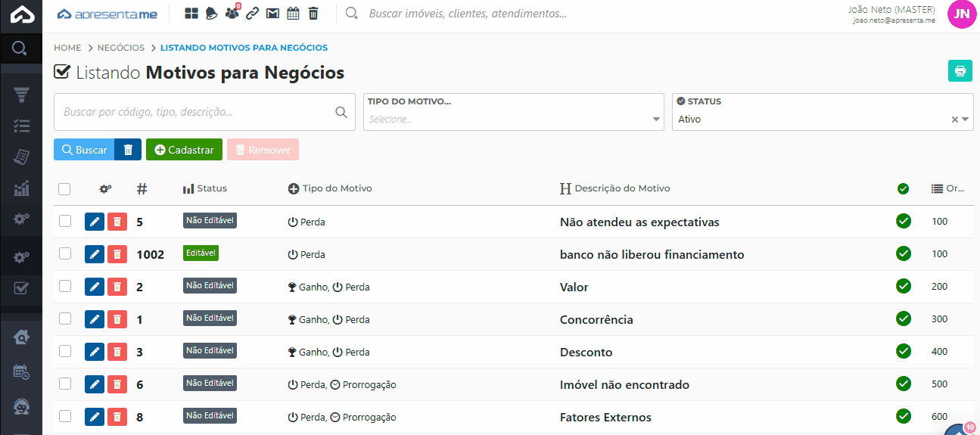Image resolution: width=980 pixels, height=435 pixels.
Task: Go to HOME breadcrumb
Action: pos(67,48)
